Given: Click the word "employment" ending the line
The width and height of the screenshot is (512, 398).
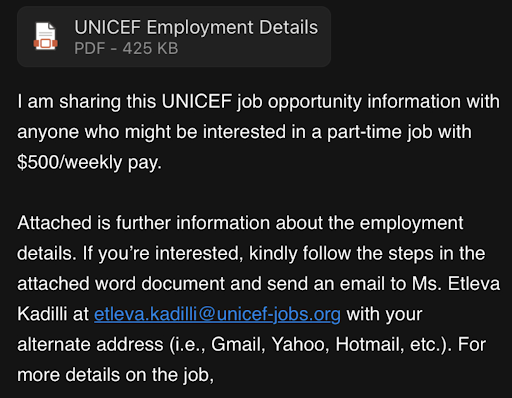Looking at the screenshot, I should [x=411, y=223].
